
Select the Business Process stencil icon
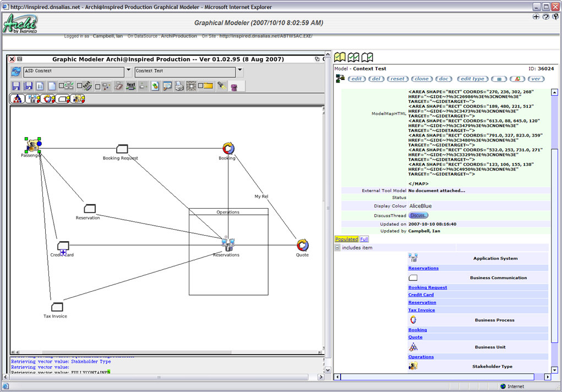pyautogui.click(x=48, y=98)
